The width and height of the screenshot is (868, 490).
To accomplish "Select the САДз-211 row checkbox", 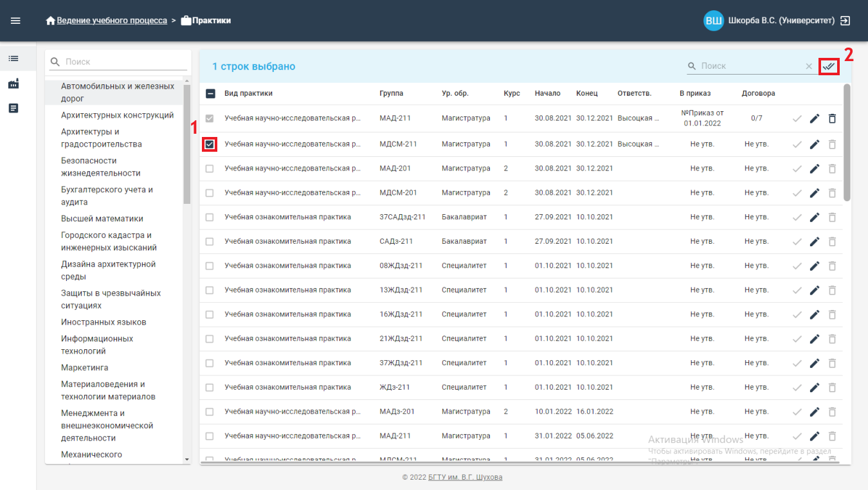I will coord(210,242).
